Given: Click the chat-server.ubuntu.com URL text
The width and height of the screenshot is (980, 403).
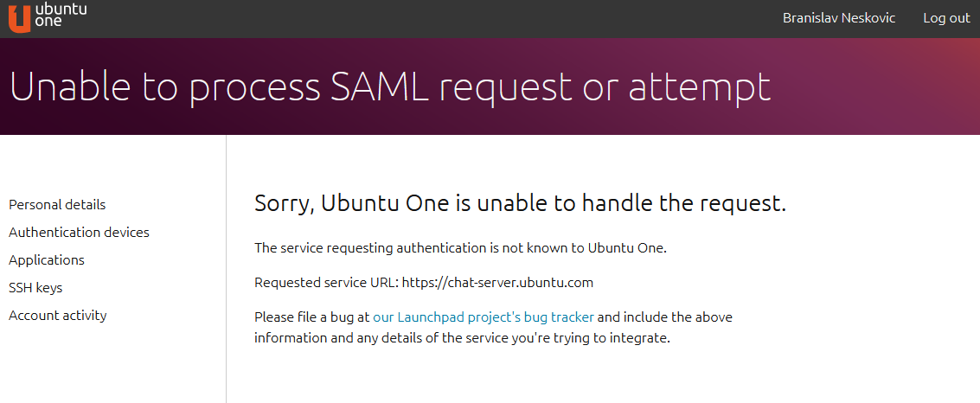Looking at the screenshot, I should [497, 283].
